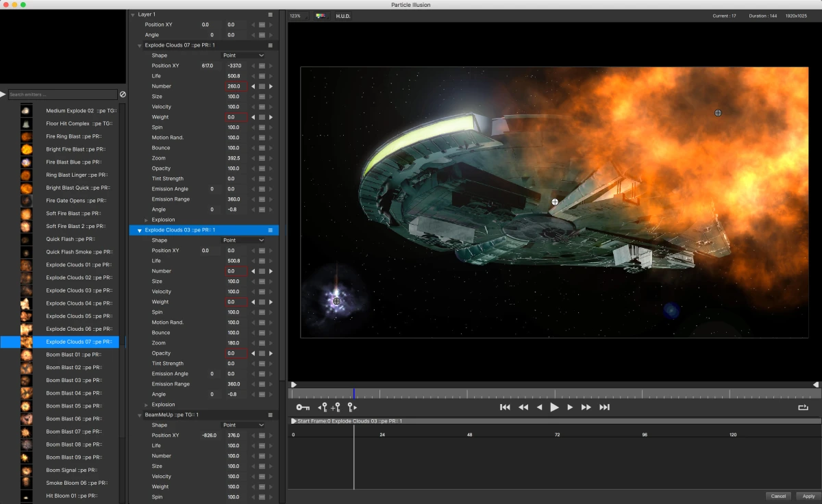
Task: Toggle keyframe square for Explode Clouds 03 Number
Action: click(262, 271)
